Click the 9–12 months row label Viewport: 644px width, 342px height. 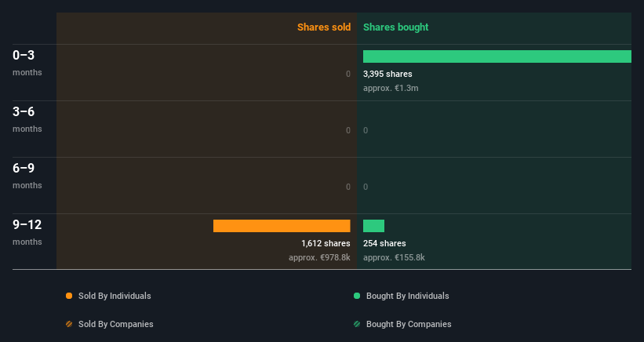coord(27,232)
